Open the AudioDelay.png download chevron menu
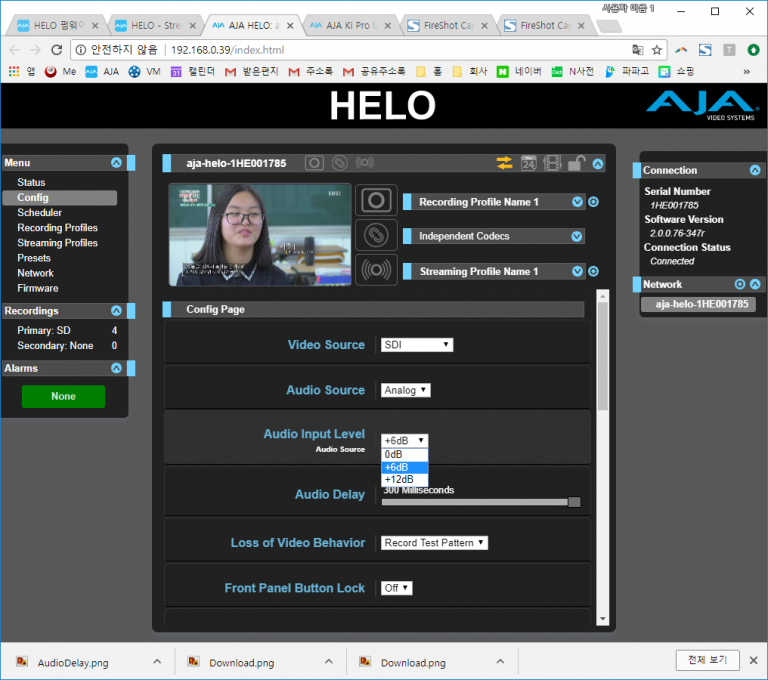 point(157,662)
